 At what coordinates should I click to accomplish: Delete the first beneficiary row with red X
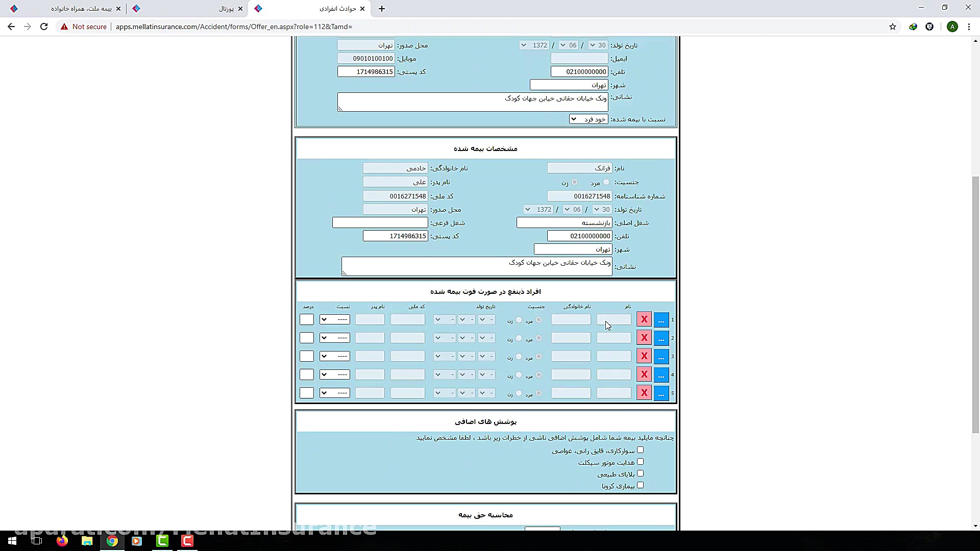pos(644,319)
